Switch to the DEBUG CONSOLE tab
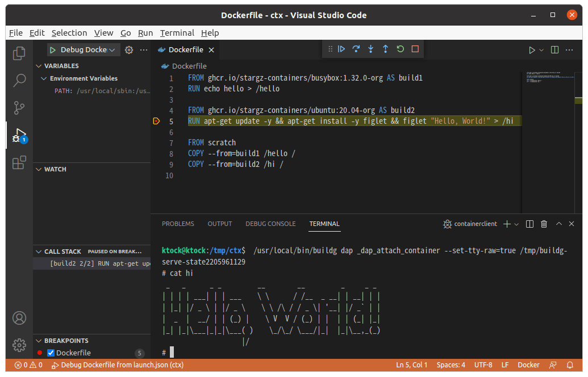This screenshot has height=377, width=588. coord(270,224)
